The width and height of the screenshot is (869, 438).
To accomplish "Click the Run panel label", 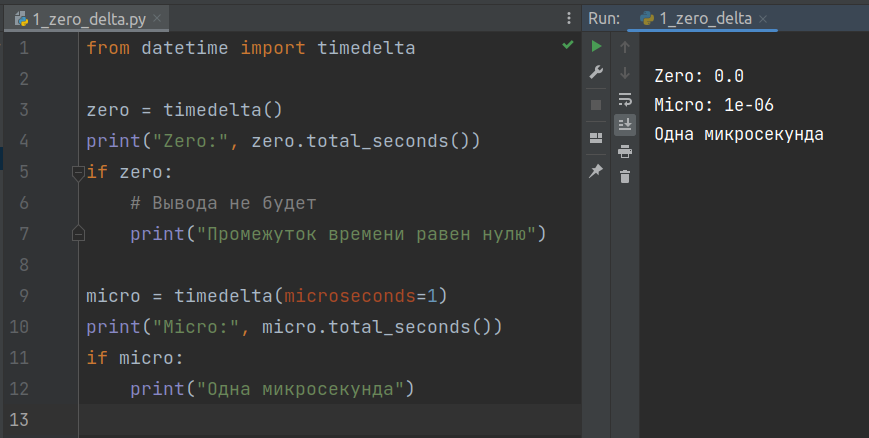I will pyautogui.click(x=604, y=18).
